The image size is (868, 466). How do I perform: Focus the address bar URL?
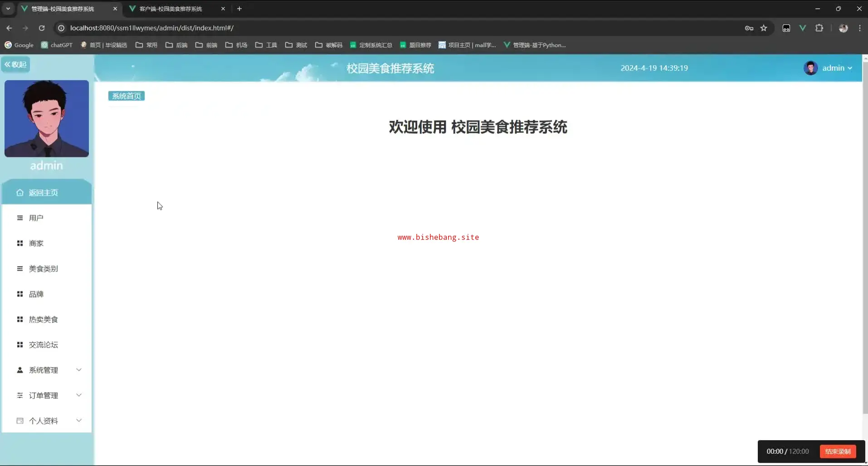152,28
